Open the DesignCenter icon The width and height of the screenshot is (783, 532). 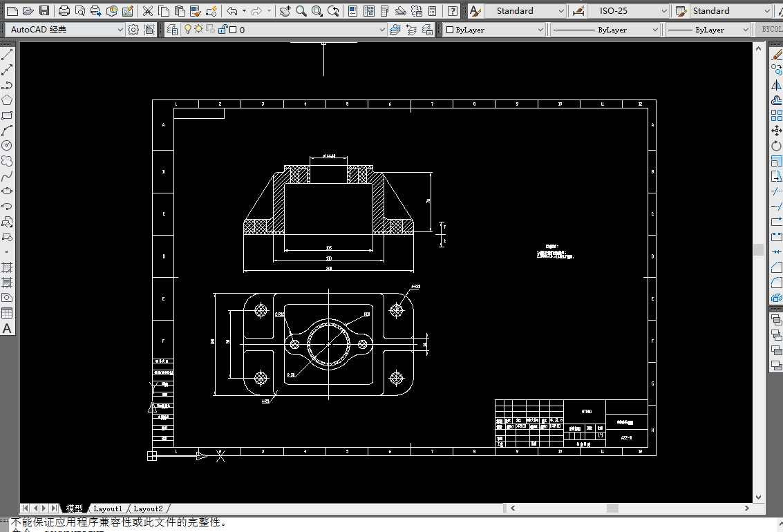(369, 10)
